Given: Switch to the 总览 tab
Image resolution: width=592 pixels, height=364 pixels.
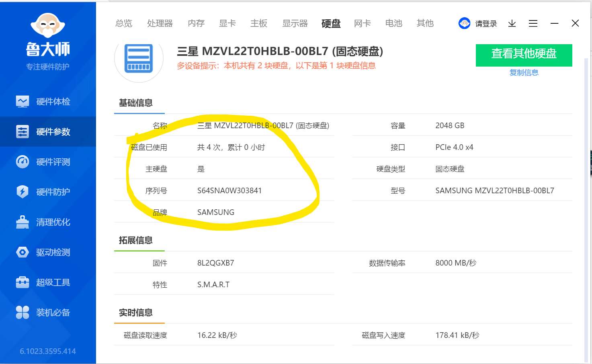Looking at the screenshot, I should (x=124, y=23).
